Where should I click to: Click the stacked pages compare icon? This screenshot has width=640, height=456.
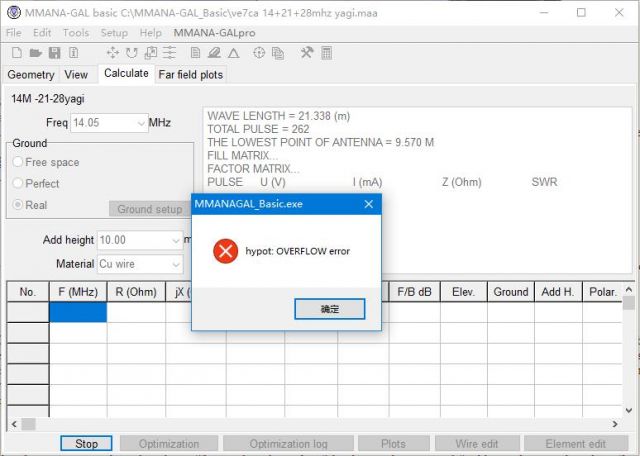(278, 53)
